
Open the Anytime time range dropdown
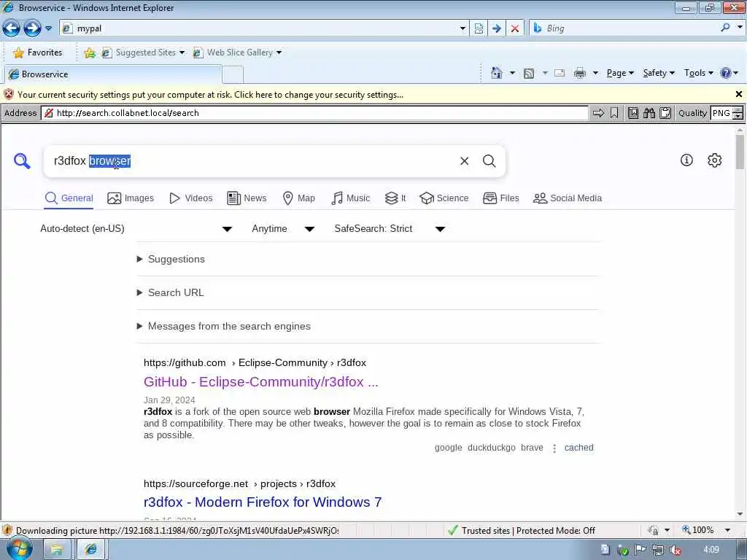pos(284,228)
